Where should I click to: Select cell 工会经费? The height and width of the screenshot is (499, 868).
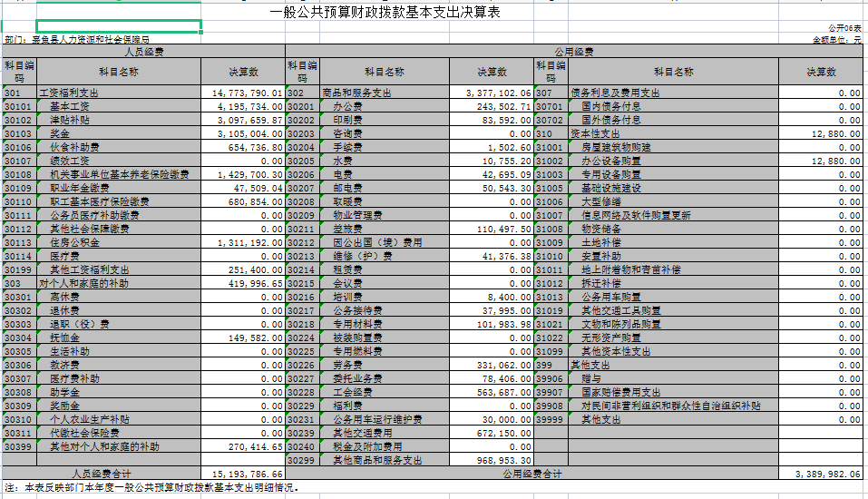385,392
